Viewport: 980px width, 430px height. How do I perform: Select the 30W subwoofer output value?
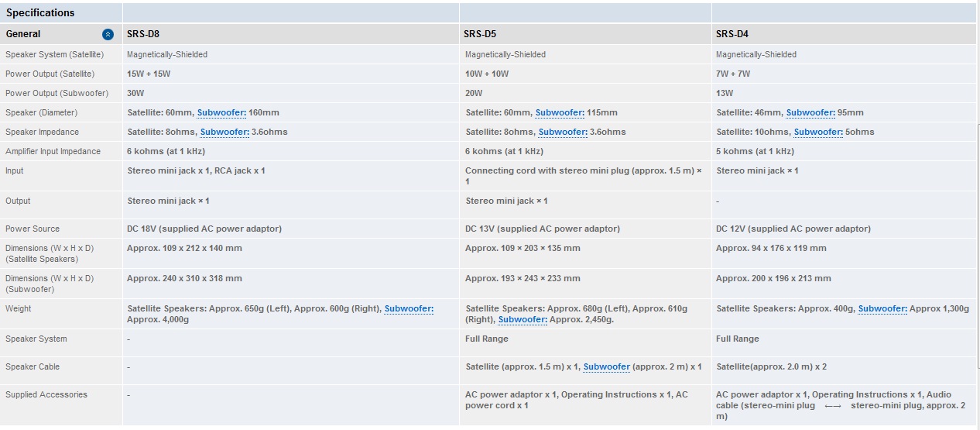(x=135, y=93)
